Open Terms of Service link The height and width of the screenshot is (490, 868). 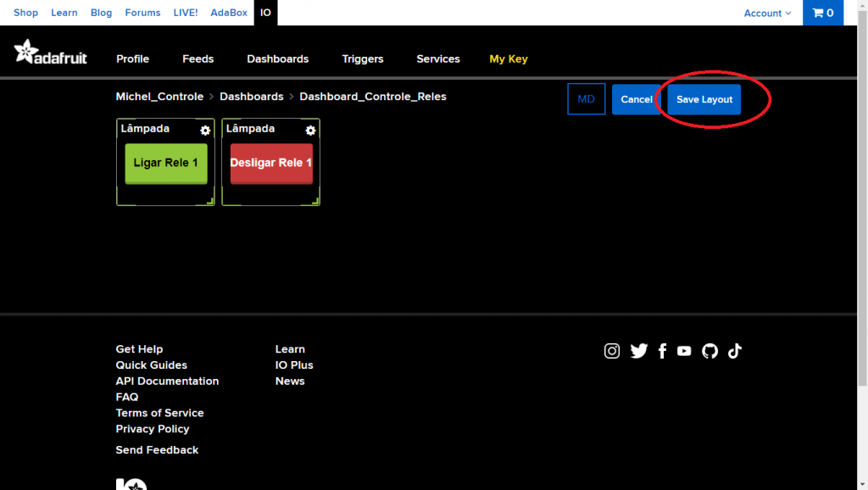coord(159,413)
